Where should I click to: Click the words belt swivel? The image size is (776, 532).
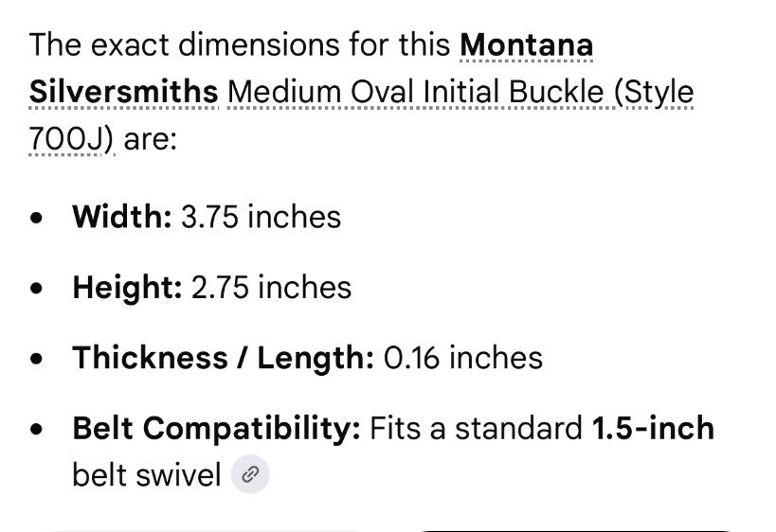pos(147,474)
